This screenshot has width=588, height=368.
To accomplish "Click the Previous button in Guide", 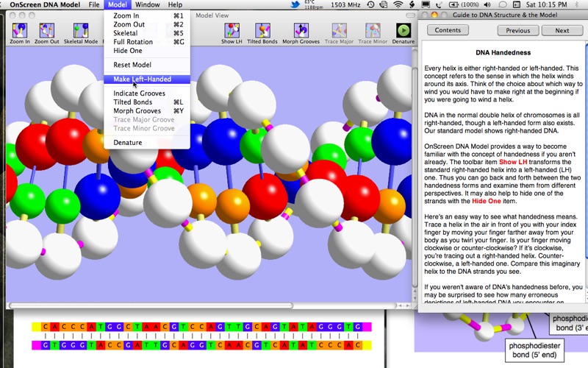I will 518,30.
